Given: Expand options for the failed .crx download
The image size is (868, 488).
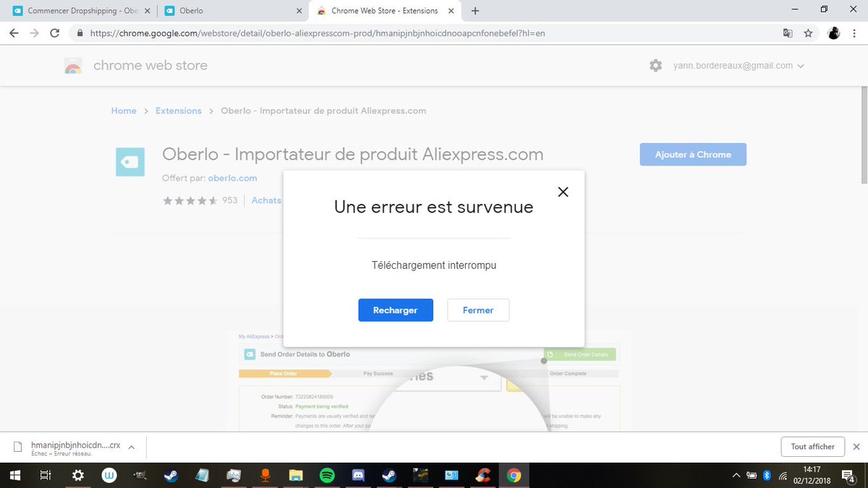Looking at the screenshot, I should point(131,448).
